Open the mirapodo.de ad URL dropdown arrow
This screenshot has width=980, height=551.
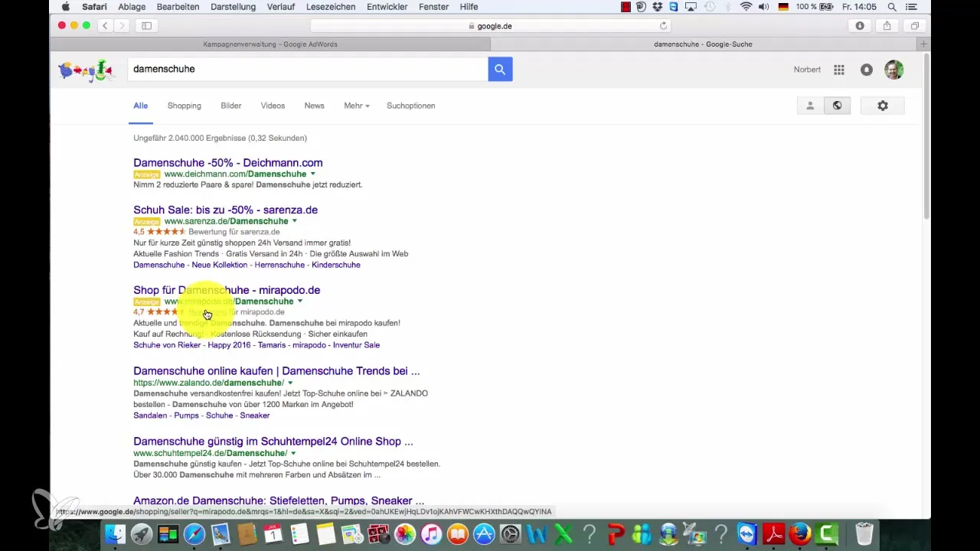click(299, 302)
